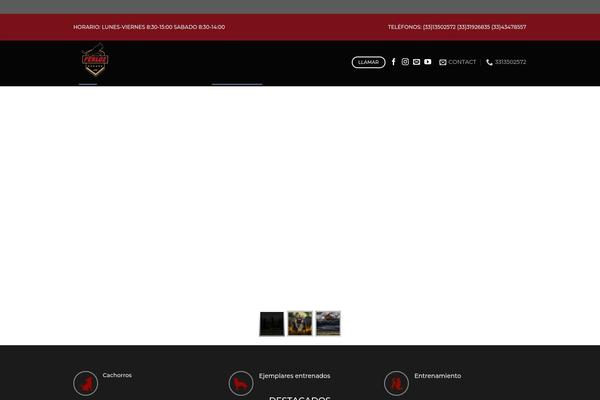Click the Cachorros puppy icon
This screenshot has height=400, width=600.
coord(86,383)
